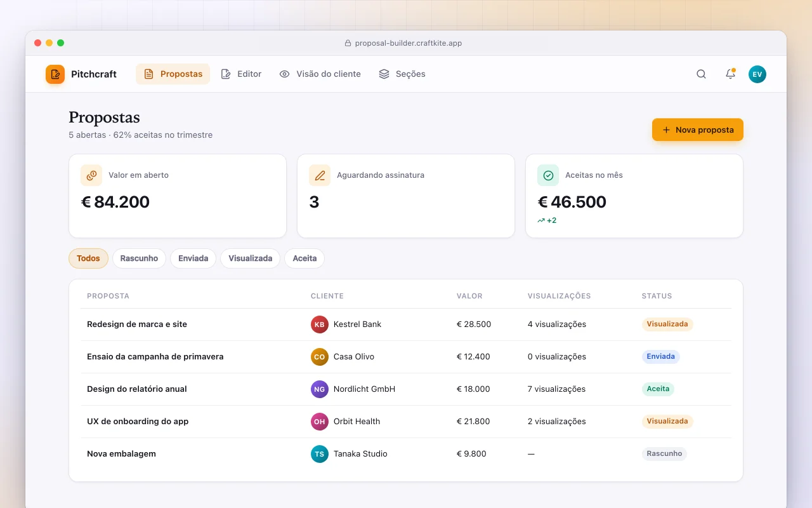Open Nova embalagem proposal
The width and height of the screenshot is (812, 508).
click(121, 454)
